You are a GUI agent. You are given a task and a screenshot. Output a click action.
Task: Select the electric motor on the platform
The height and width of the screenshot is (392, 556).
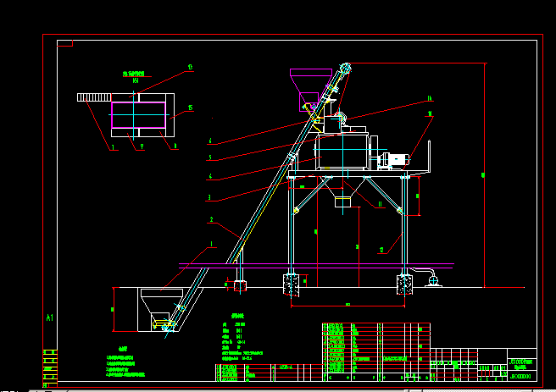[x=395, y=160]
